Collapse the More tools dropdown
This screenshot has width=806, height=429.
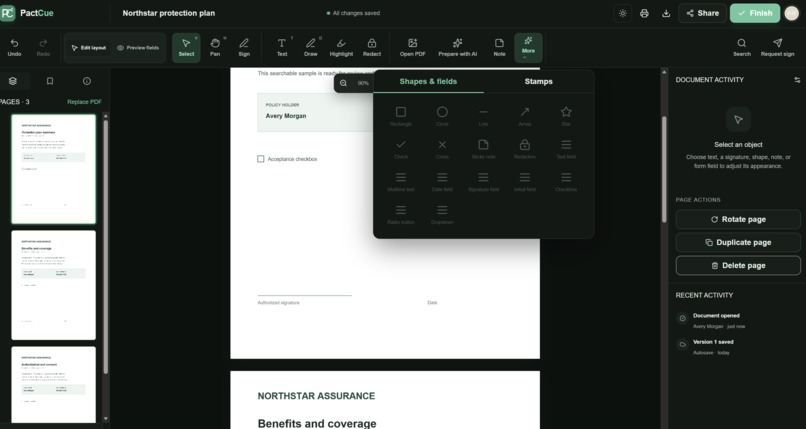pos(528,48)
